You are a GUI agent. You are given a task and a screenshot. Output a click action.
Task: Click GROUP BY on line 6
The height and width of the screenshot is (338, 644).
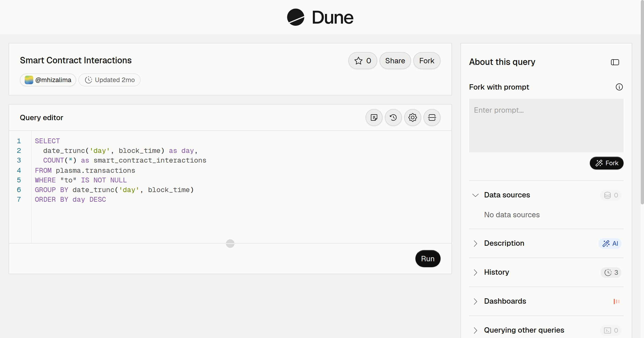pos(52,190)
